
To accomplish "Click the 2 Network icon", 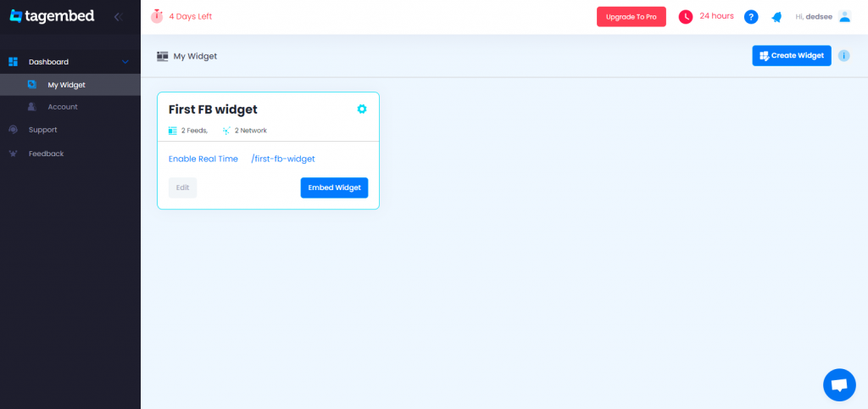I will [225, 131].
